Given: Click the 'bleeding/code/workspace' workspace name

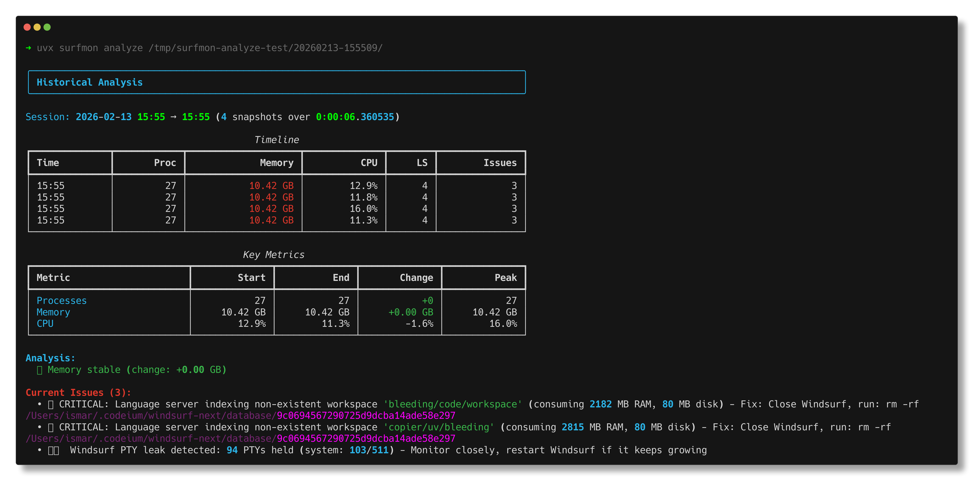Looking at the screenshot, I should 452,404.
